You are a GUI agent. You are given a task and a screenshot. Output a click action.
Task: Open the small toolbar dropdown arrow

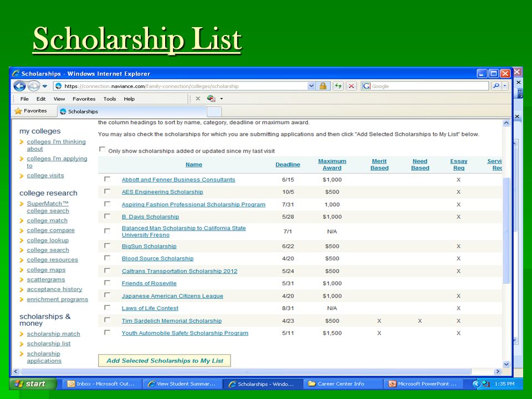pyautogui.click(x=222, y=99)
